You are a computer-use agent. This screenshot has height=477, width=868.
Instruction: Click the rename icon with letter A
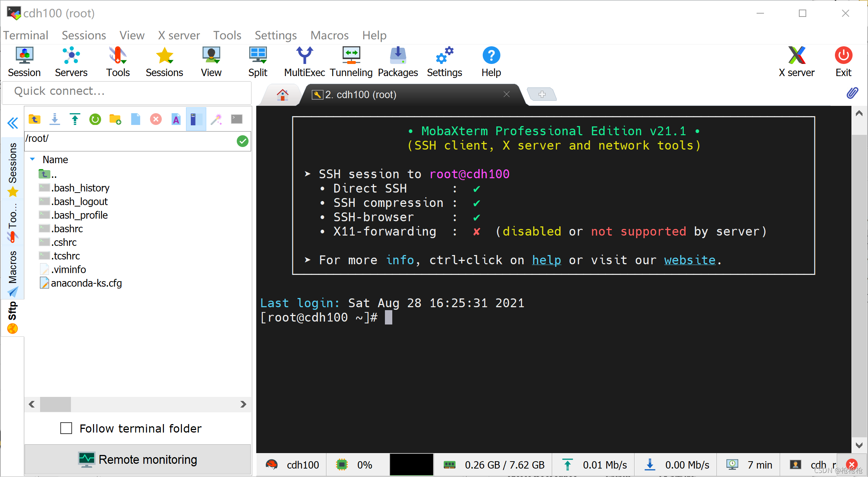176,119
